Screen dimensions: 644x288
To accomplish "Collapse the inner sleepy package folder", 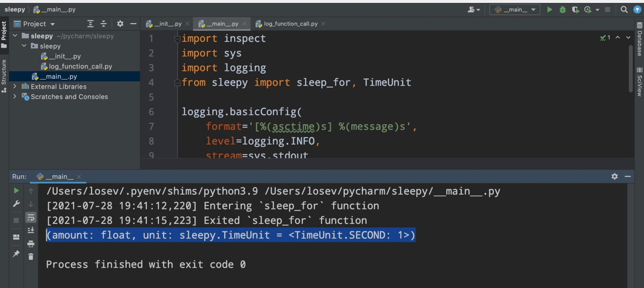I will (x=25, y=46).
